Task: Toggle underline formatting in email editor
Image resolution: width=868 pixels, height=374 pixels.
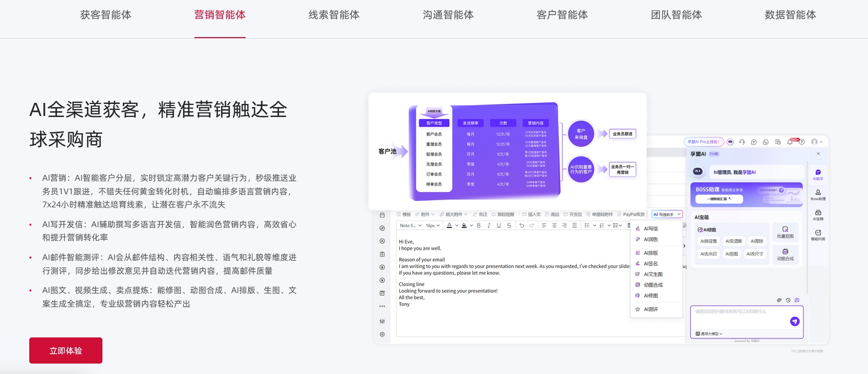Action: click(499, 226)
